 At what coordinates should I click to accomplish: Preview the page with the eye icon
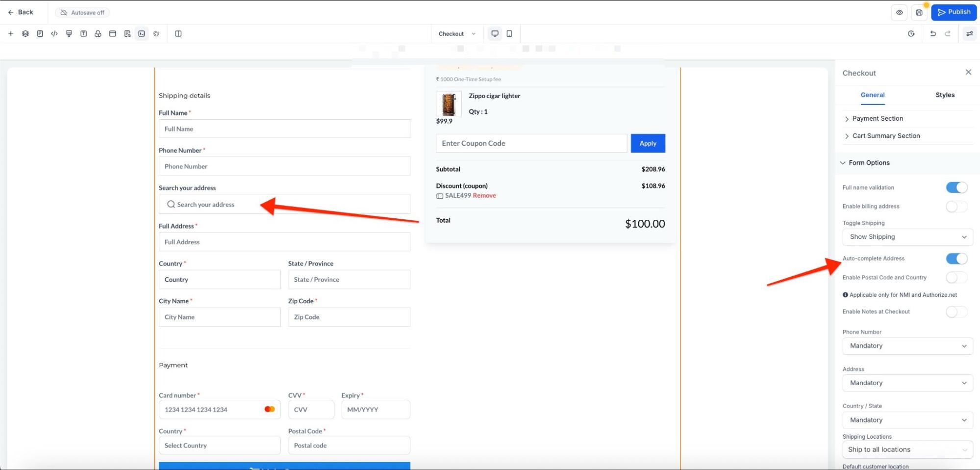(900, 13)
